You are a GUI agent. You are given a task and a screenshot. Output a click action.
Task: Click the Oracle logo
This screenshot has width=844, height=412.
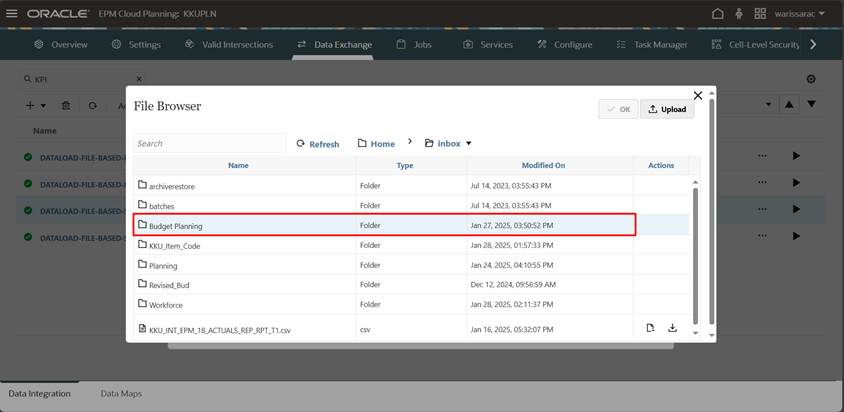tap(58, 13)
